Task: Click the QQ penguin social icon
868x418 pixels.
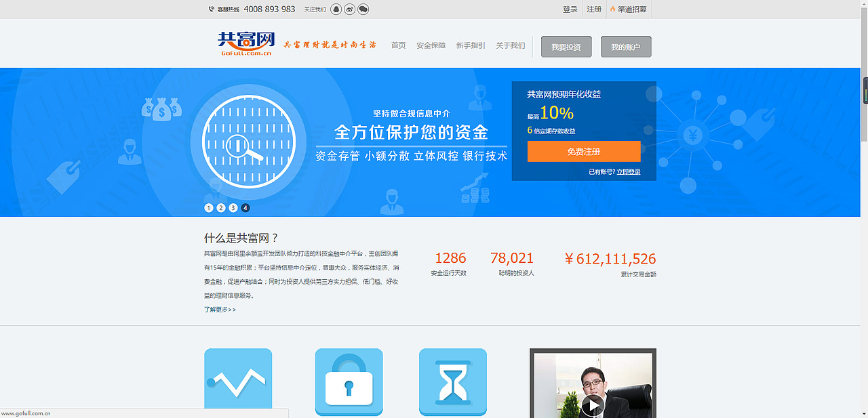Action: click(336, 9)
